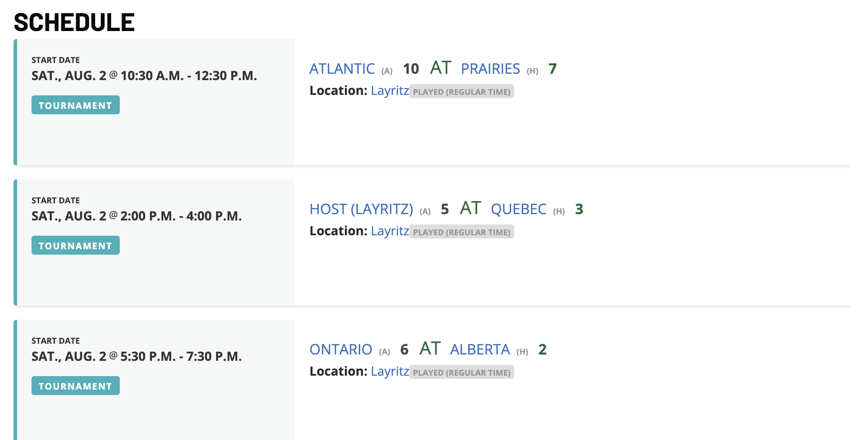Click the Played (Regular Time) badge for Atlantic game

pyautogui.click(x=461, y=92)
